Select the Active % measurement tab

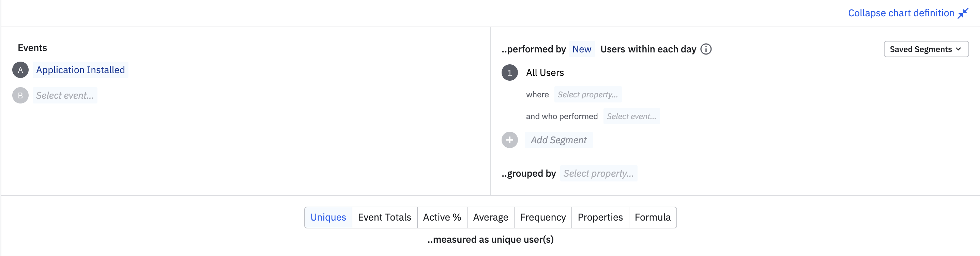(x=442, y=217)
